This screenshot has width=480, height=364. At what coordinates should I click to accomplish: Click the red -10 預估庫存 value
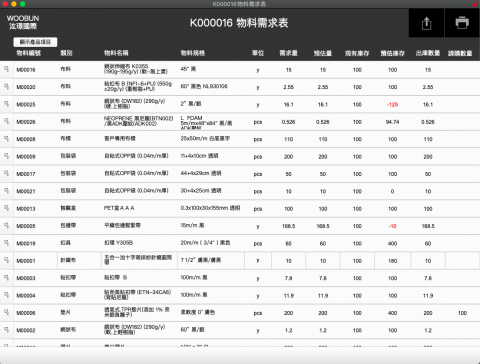pyautogui.click(x=393, y=226)
